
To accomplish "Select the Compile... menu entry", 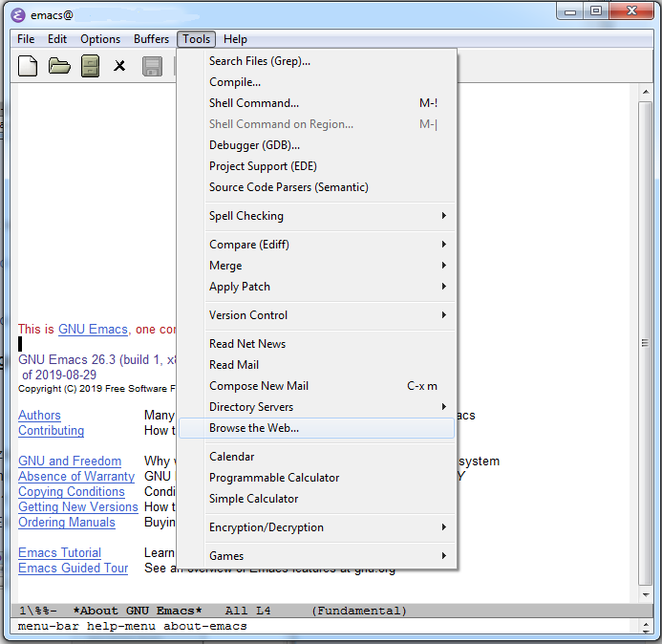I will point(316,82).
